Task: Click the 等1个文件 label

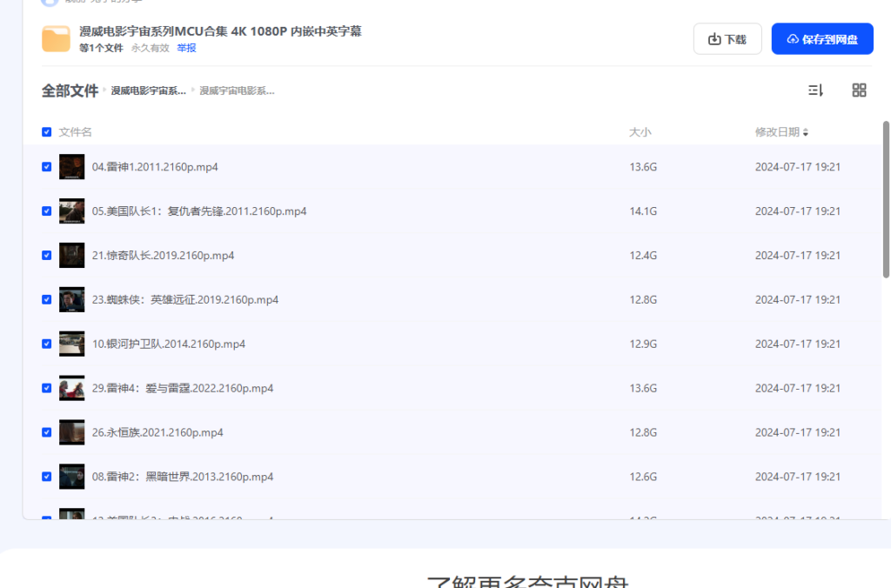Action: click(101, 49)
